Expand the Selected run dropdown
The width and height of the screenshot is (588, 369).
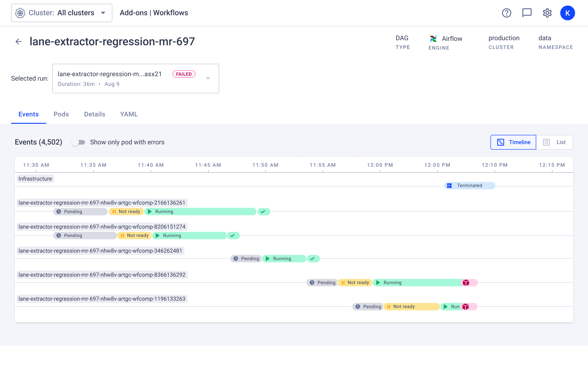coord(135,79)
